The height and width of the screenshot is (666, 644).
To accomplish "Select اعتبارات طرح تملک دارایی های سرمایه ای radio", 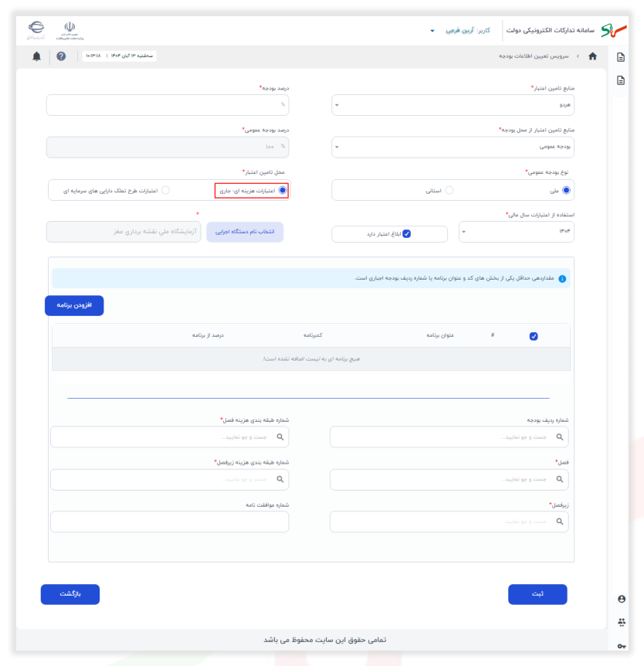I will pyautogui.click(x=165, y=190).
